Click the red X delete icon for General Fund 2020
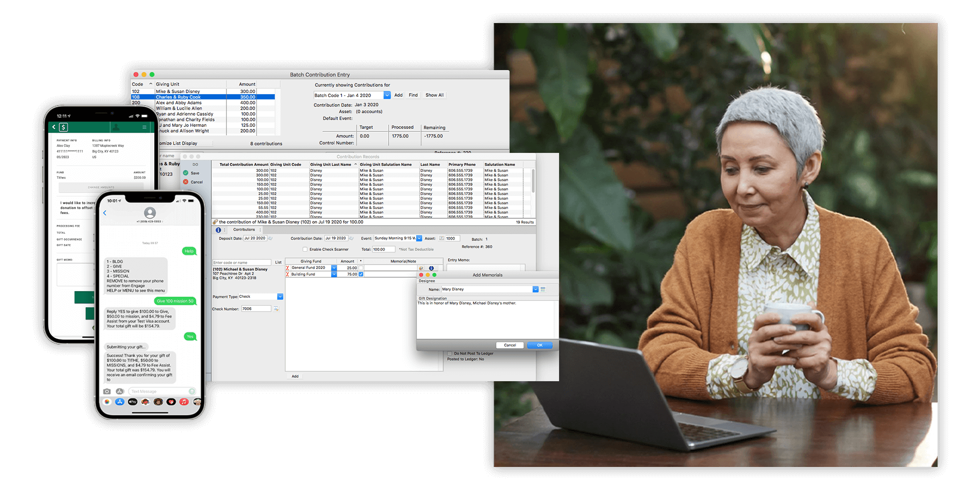 [288, 268]
